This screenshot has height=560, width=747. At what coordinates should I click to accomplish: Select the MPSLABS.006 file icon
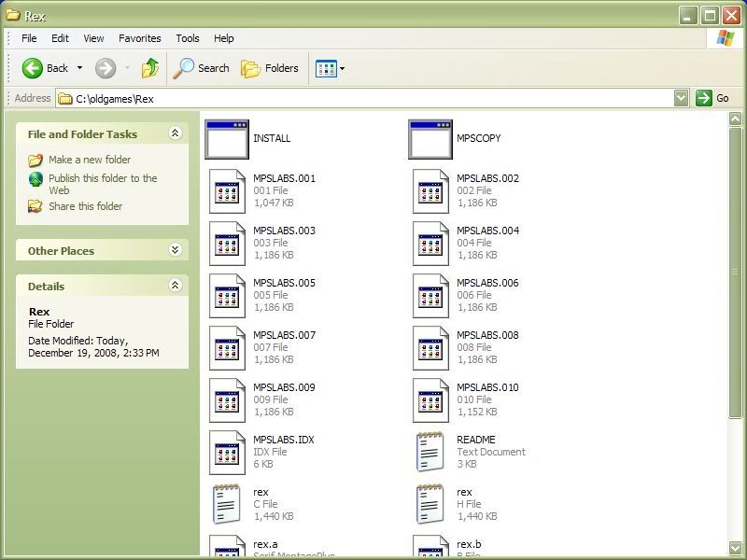click(430, 296)
